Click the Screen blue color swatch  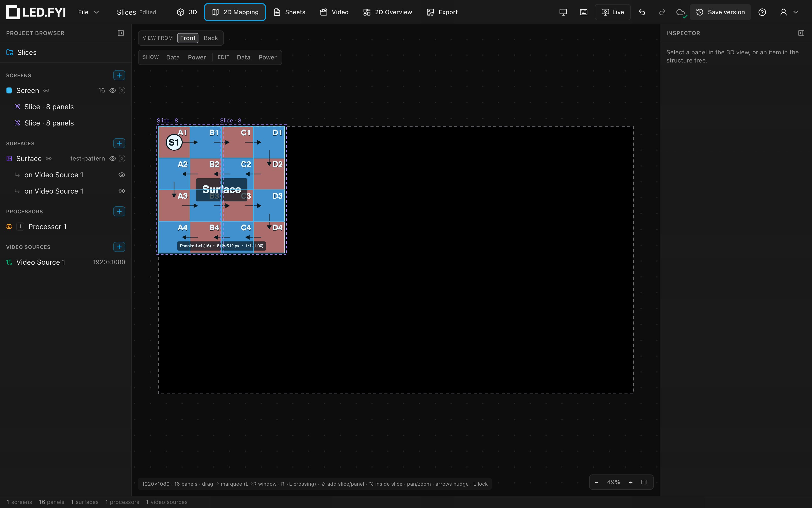[x=9, y=90]
